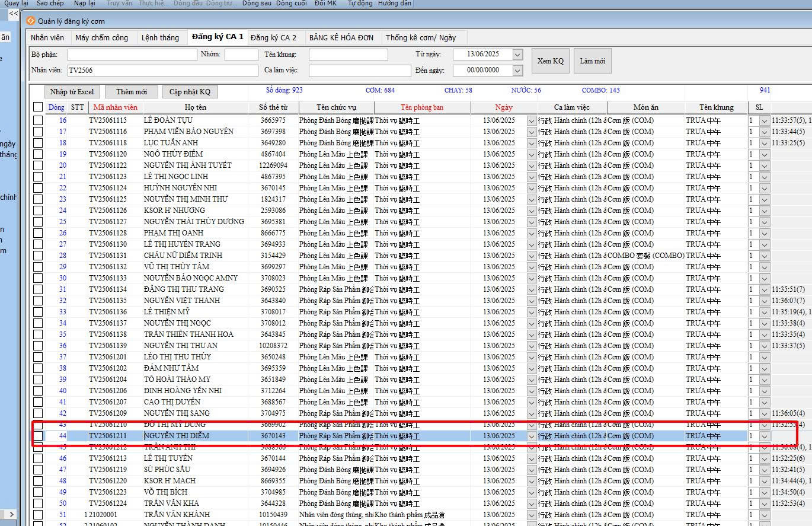Open SL dropdown for PHẠM THỊ OANH row
Viewport: 812px width, 526px height.
click(764, 233)
